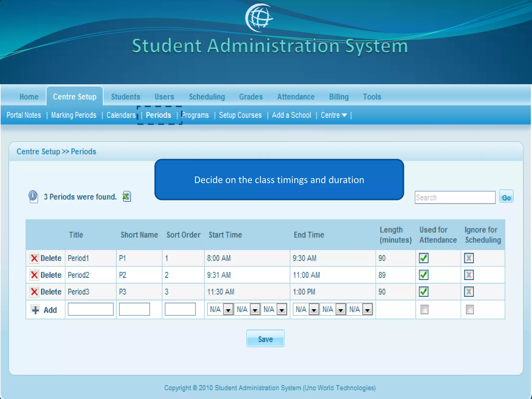
Task: Open the Home tab
Action: pos(29,97)
